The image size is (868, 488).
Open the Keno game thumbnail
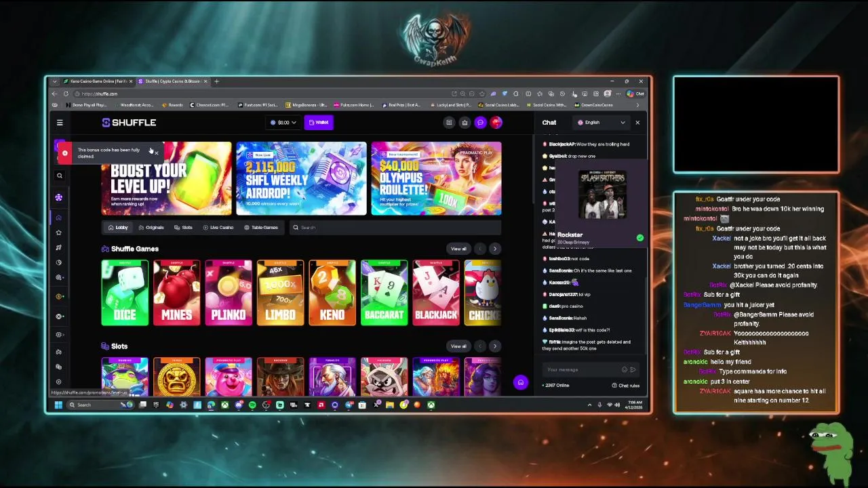tap(332, 293)
